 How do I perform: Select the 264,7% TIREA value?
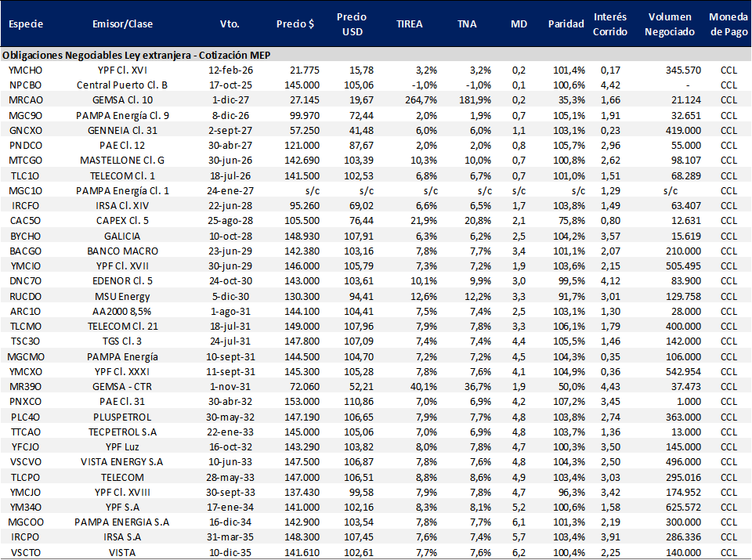coord(420,99)
